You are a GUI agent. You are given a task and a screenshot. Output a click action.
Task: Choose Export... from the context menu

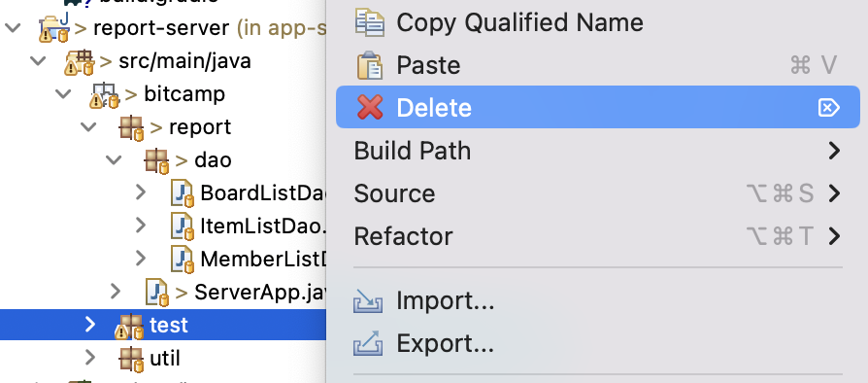(x=598, y=343)
